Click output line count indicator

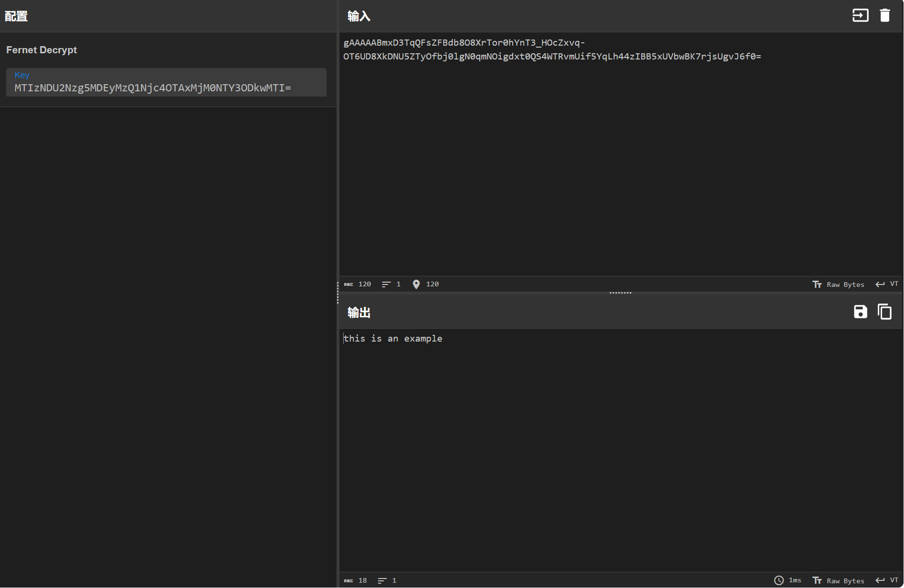point(387,581)
